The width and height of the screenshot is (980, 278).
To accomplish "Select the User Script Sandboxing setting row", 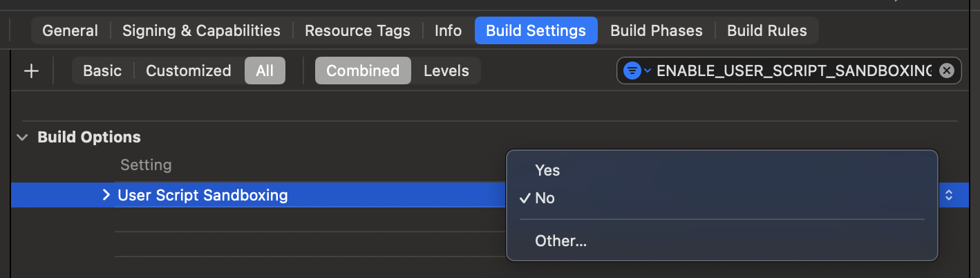I will click(276, 196).
